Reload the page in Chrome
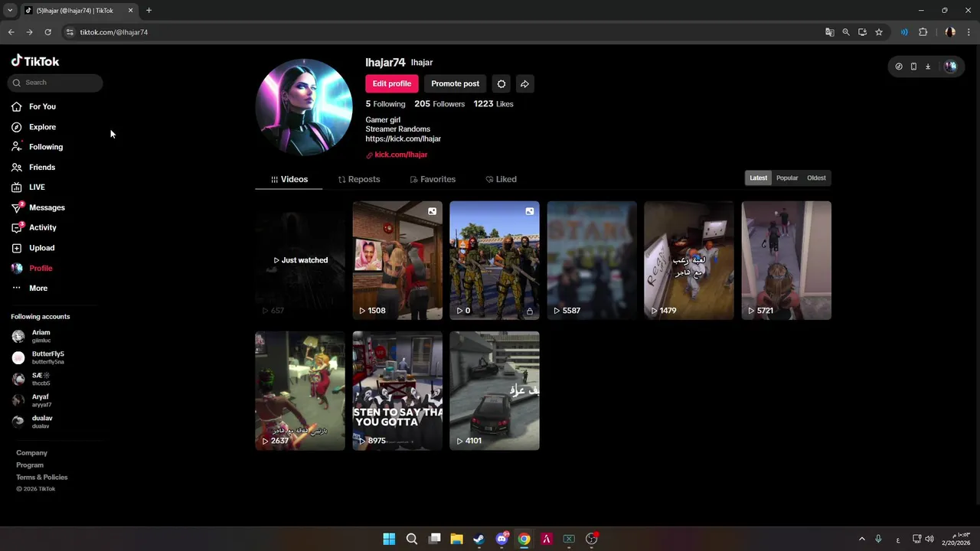The height and width of the screenshot is (551, 980). coord(47,32)
